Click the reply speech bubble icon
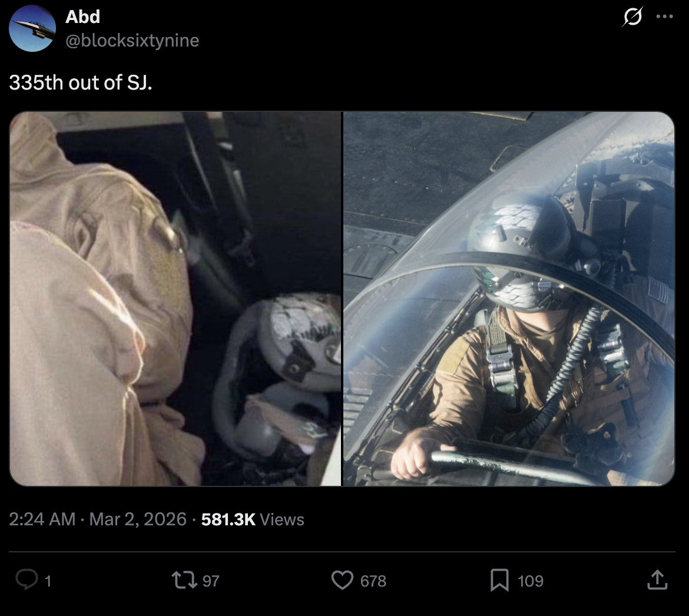The height and width of the screenshot is (616, 689). tap(26, 580)
